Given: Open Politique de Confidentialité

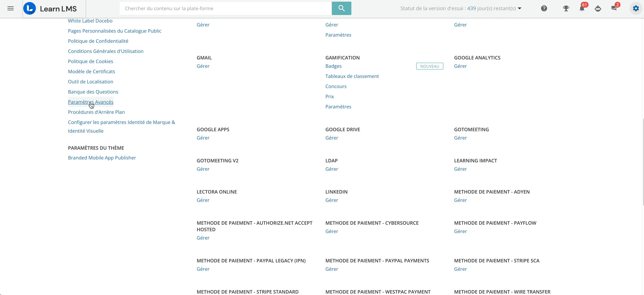Looking at the screenshot, I should pyautogui.click(x=98, y=41).
